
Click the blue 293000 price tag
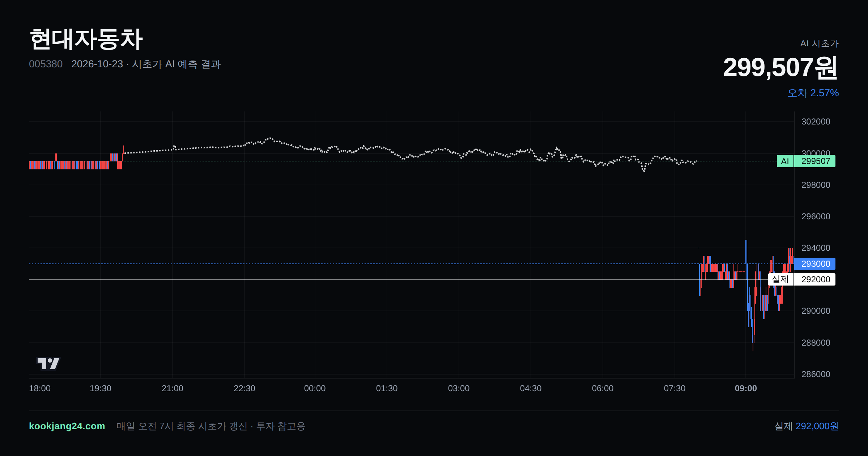tap(815, 264)
